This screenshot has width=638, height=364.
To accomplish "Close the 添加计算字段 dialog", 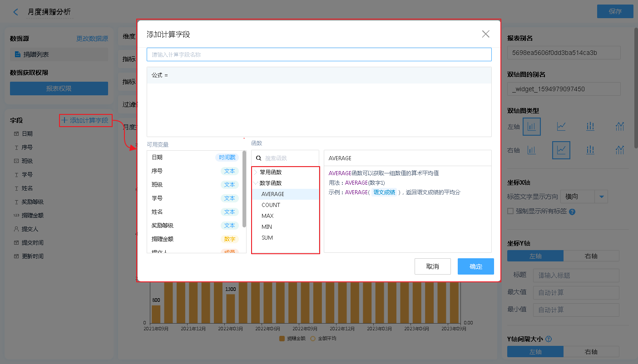I will 485,34.
